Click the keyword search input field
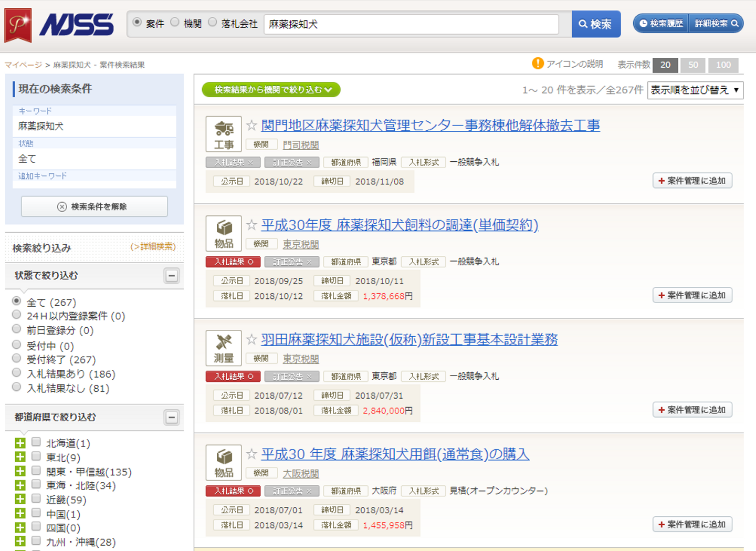Screen dimensions: 756x551 pos(412,24)
